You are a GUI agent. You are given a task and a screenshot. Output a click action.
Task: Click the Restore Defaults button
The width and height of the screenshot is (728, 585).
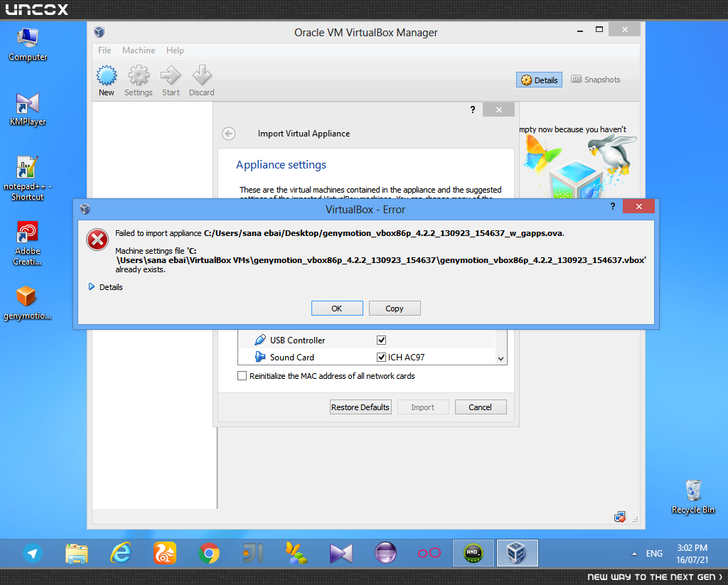[360, 407]
